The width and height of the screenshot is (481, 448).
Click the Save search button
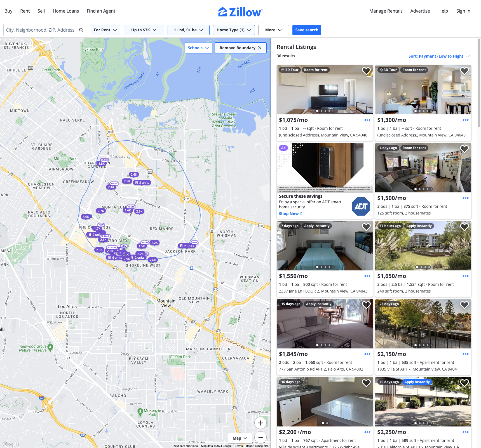307,30
